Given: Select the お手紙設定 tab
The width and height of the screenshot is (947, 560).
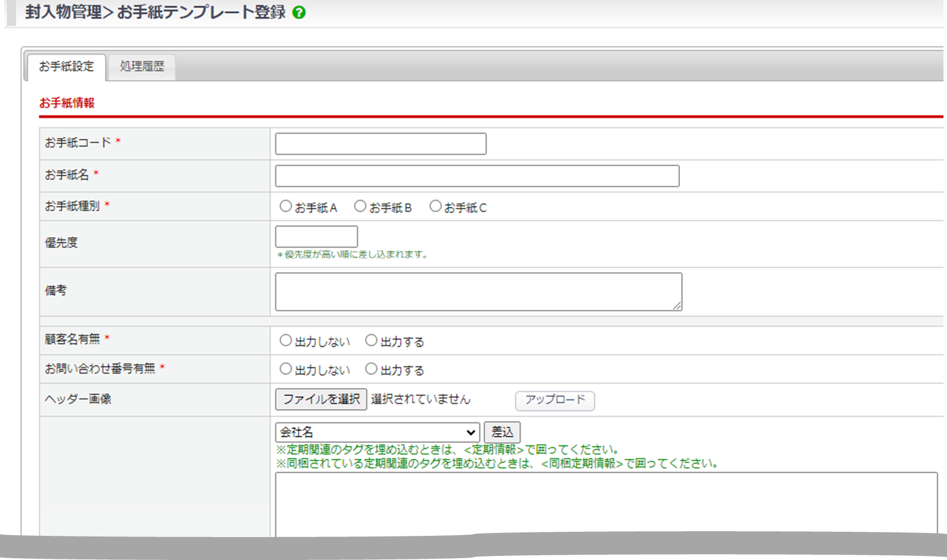Looking at the screenshot, I should pos(66,66).
